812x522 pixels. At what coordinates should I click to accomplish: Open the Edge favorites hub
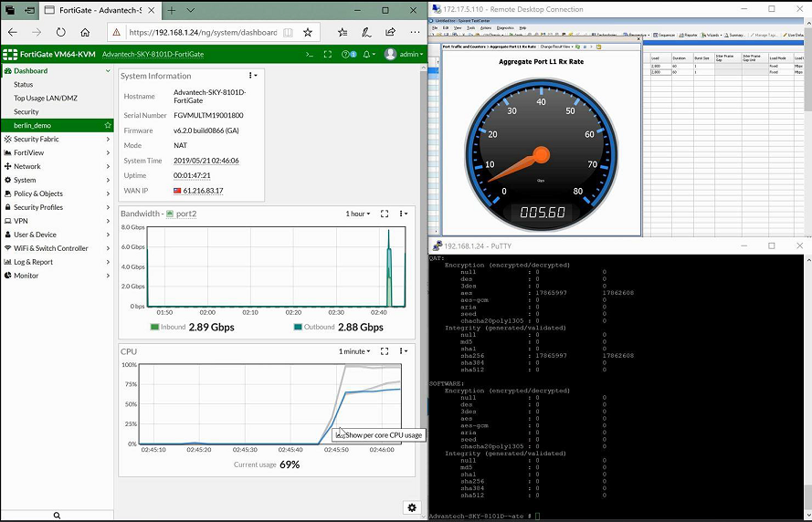click(x=343, y=32)
